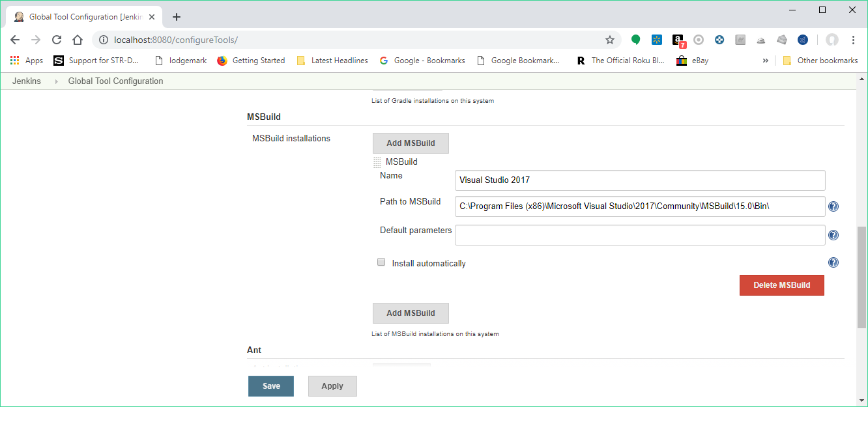This screenshot has height=422, width=868.
Task: Click the grey camel notebook extension icon
Action: click(x=740, y=40)
